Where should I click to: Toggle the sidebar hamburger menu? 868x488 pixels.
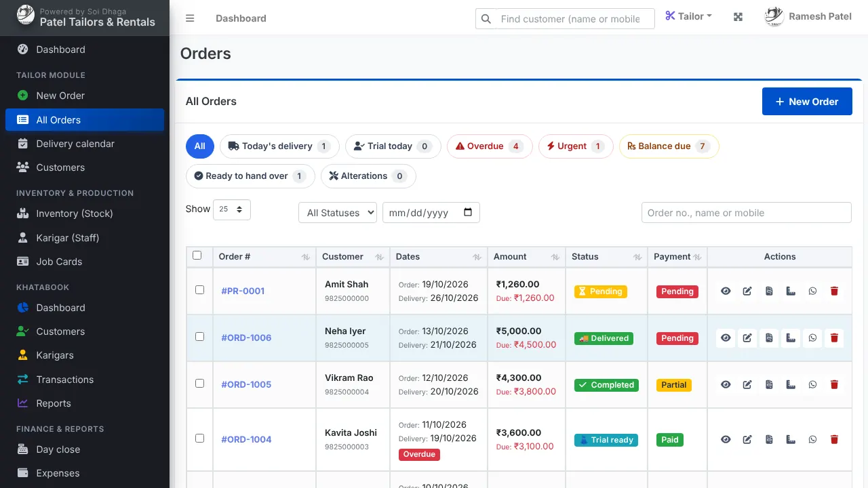click(190, 18)
